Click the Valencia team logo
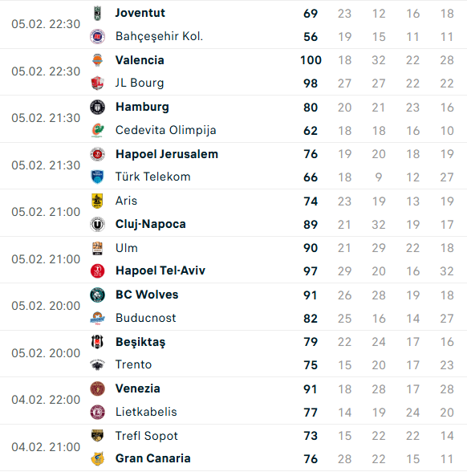The image size is (467, 476). coord(97,60)
